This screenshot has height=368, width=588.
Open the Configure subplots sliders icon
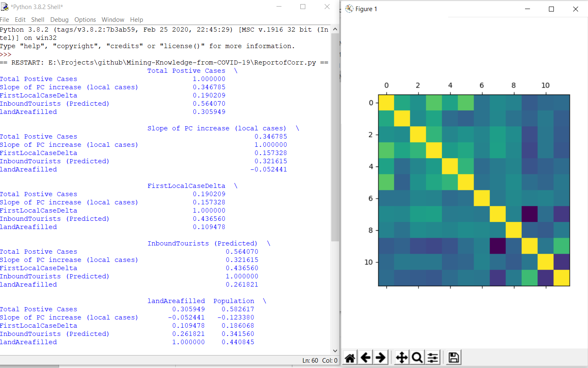pyautogui.click(x=433, y=358)
